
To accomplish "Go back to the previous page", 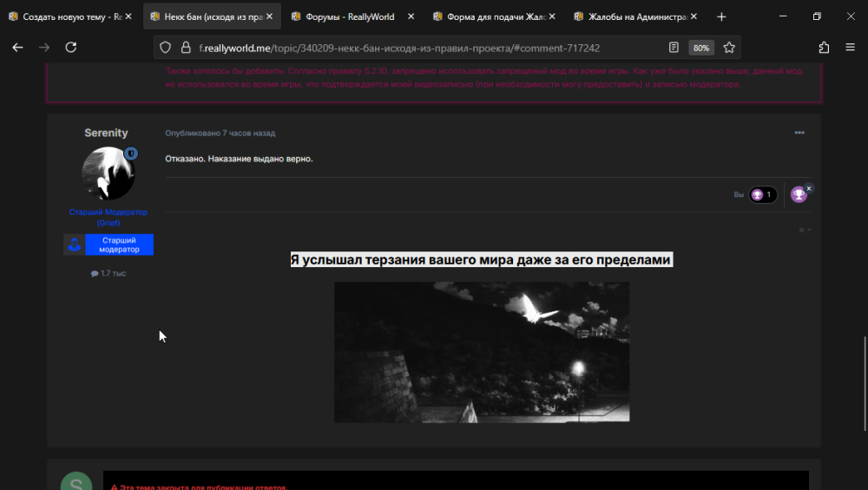I will tap(17, 48).
